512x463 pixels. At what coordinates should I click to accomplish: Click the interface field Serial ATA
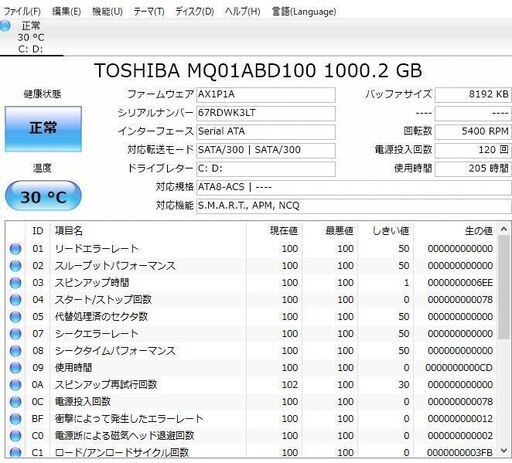tap(266, 132)
